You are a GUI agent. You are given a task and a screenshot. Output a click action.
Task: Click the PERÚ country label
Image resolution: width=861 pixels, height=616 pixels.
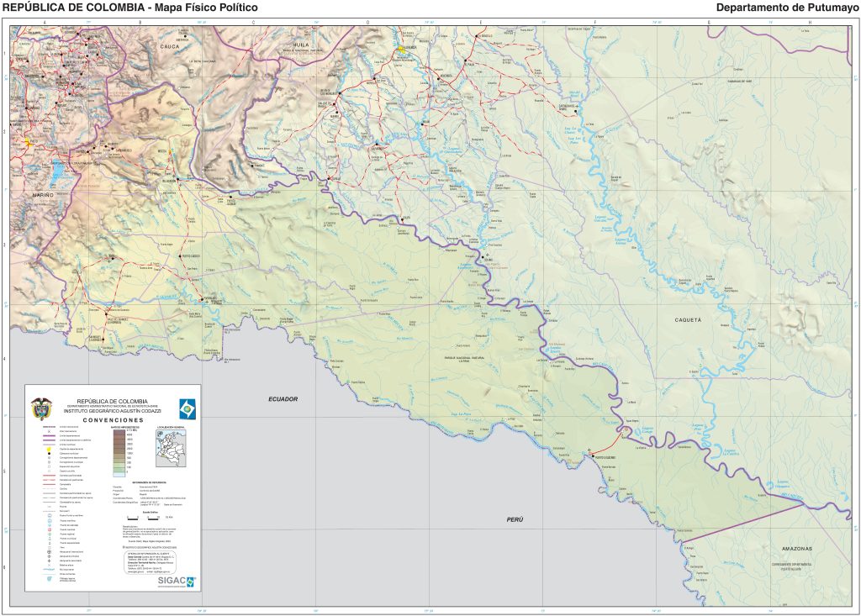coord(515,519)
